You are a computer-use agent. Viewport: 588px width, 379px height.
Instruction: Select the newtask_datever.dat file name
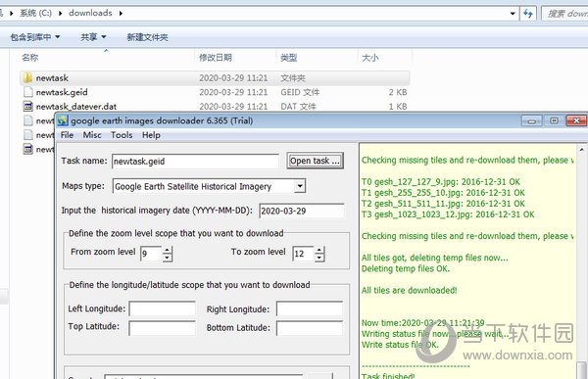point(76,107)
